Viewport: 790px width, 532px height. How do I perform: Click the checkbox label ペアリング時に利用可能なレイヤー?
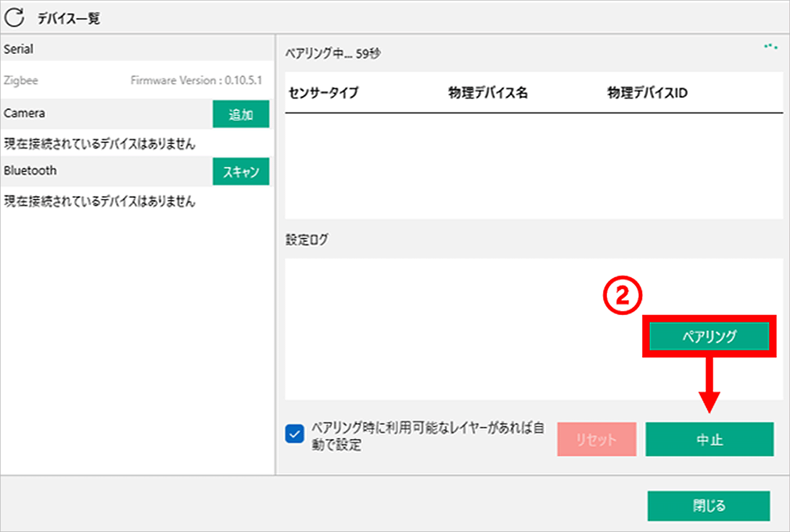(x=428, y=436)
